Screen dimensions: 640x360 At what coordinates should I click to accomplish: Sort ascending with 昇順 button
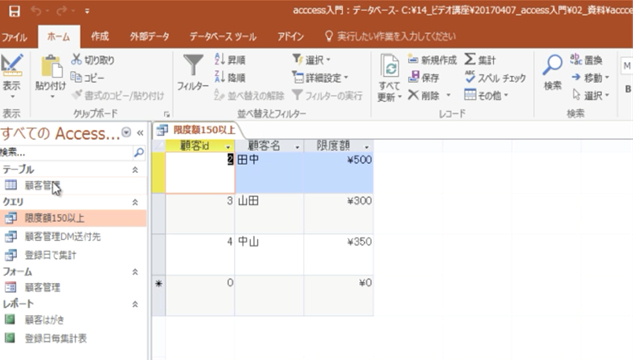tap(230, 60)
